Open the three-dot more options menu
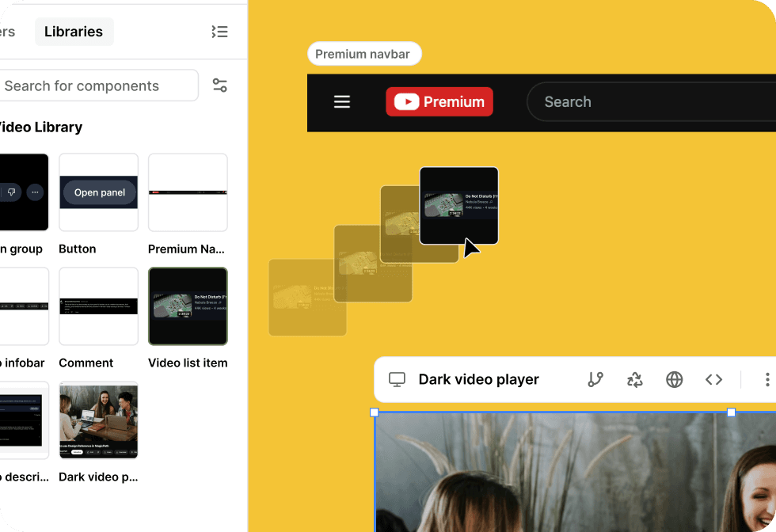Image resolution: width=776 pixels, height=532 pixels. click(766, 380)
